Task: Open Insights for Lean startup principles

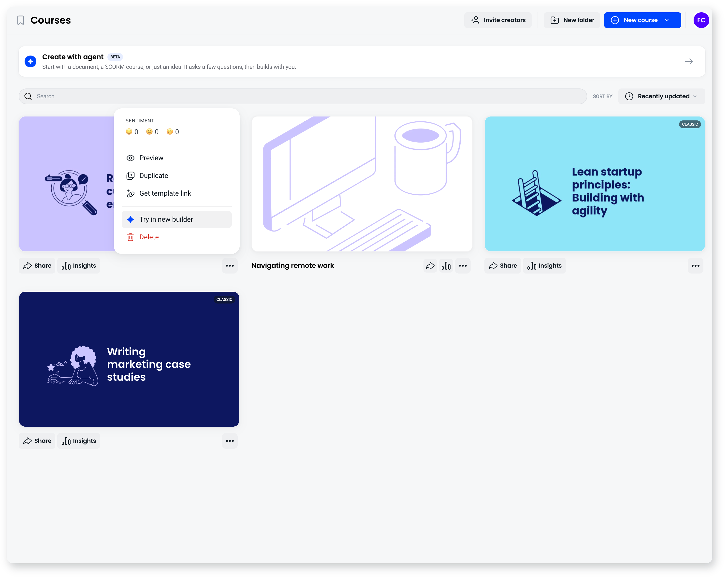Action: click(544, 266)
